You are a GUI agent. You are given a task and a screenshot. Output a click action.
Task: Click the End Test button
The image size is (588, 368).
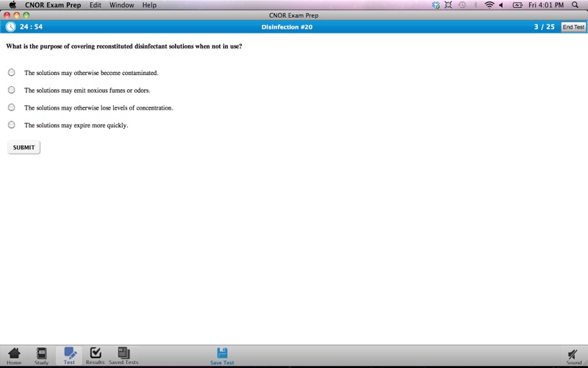(x=573, y=27)
